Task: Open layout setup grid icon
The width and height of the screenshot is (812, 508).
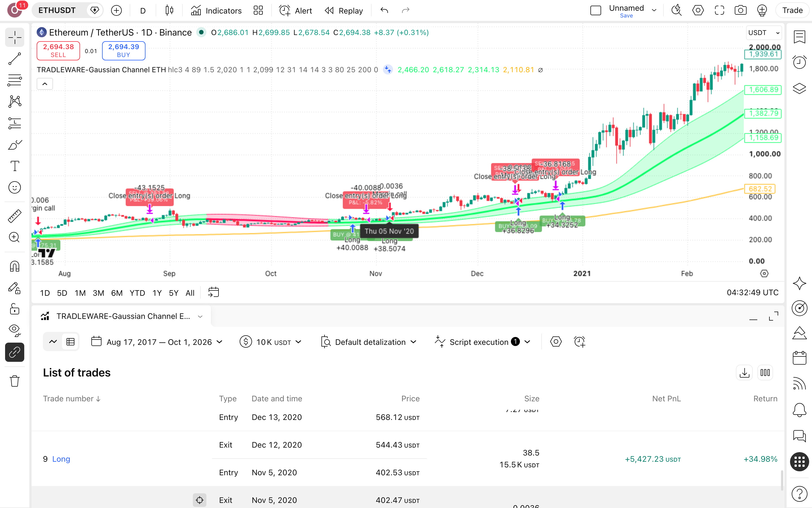Action: pos(258,10)
